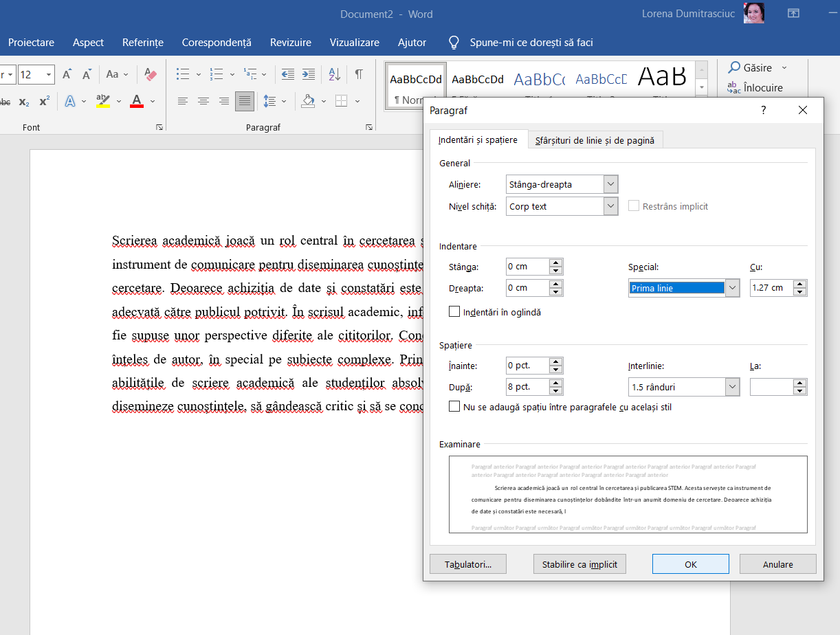Switch to Sfârșituri de linie și de pagină tab

(595, 140)
